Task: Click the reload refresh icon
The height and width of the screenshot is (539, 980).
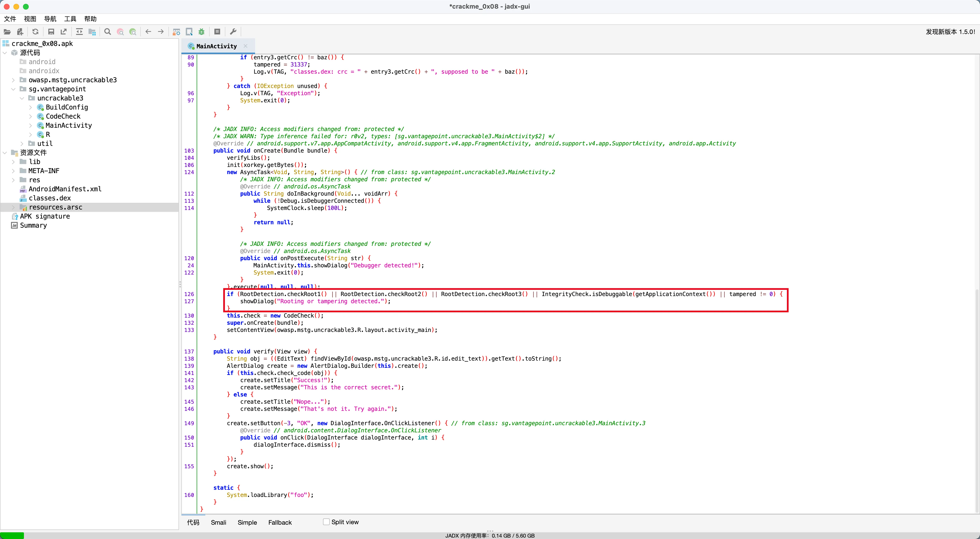Action: pyautogui.click(x=35, y=32)
